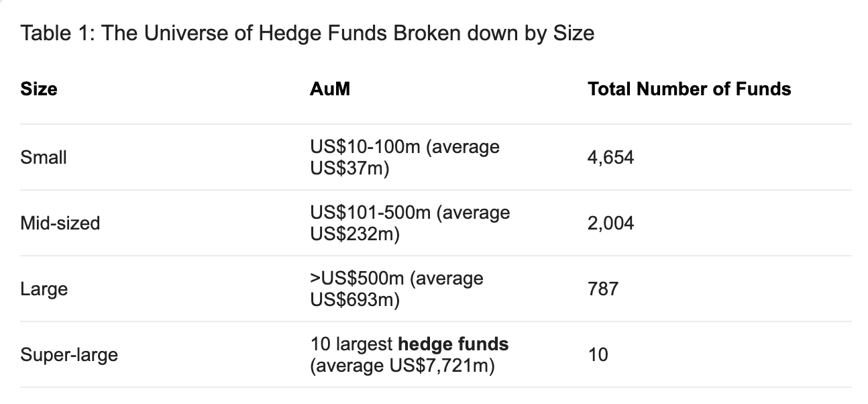868x404 pixels.
Task: Click the average US$693m text
Action: pos(396,289)
